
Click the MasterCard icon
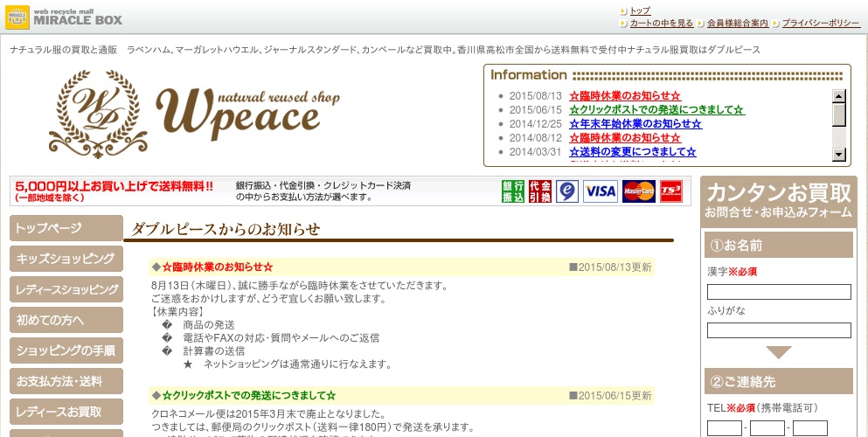tap(639, 191)
